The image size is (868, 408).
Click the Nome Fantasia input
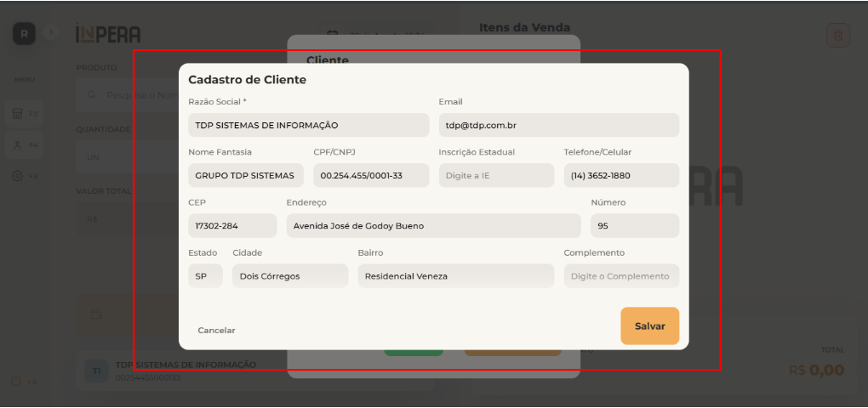click(246, 175)
